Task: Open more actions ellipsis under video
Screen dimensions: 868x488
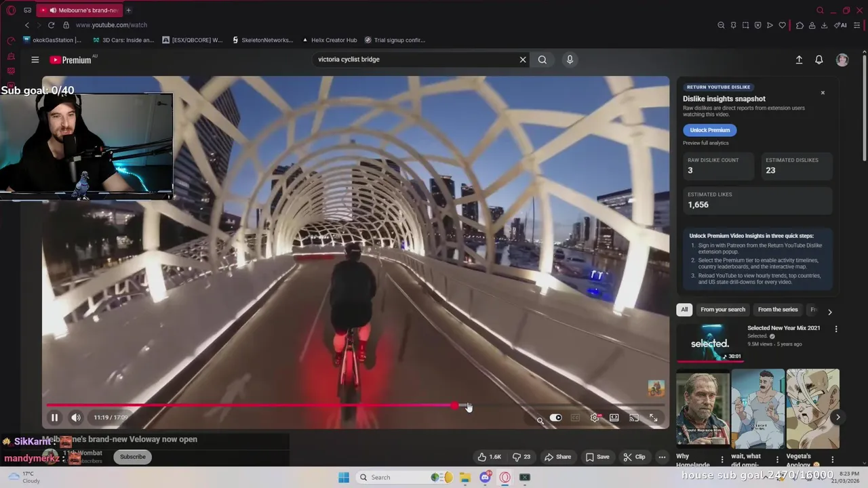Action: coord(662,457)
